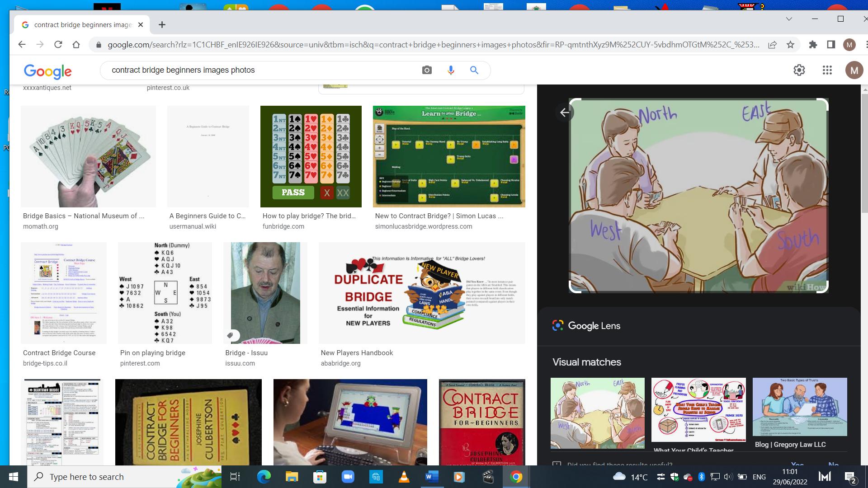Toggle Chrome side panel icon
Screen dimensions: 868x488
(x=831, y=45)
